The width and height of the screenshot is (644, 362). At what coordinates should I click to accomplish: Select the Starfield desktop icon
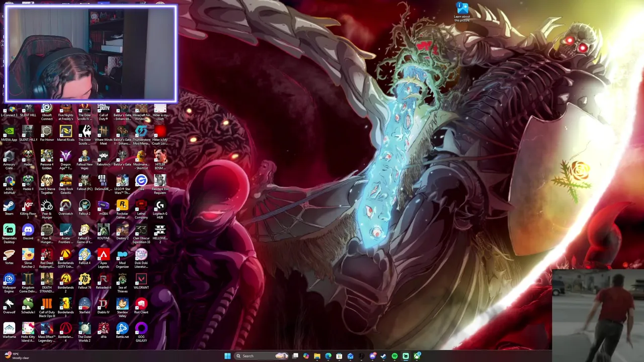[x=85, y=306]
